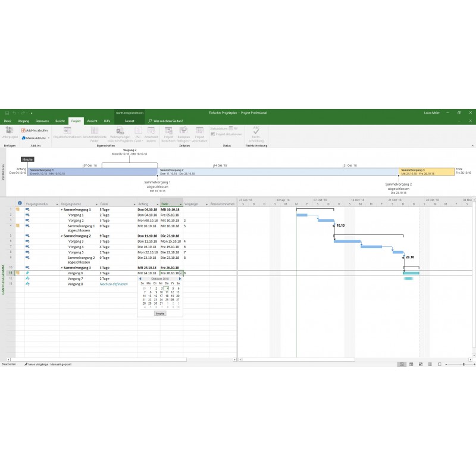Open the Ende column filter dropdown
This screenshot has width=476, height=476.
(180, 203)
